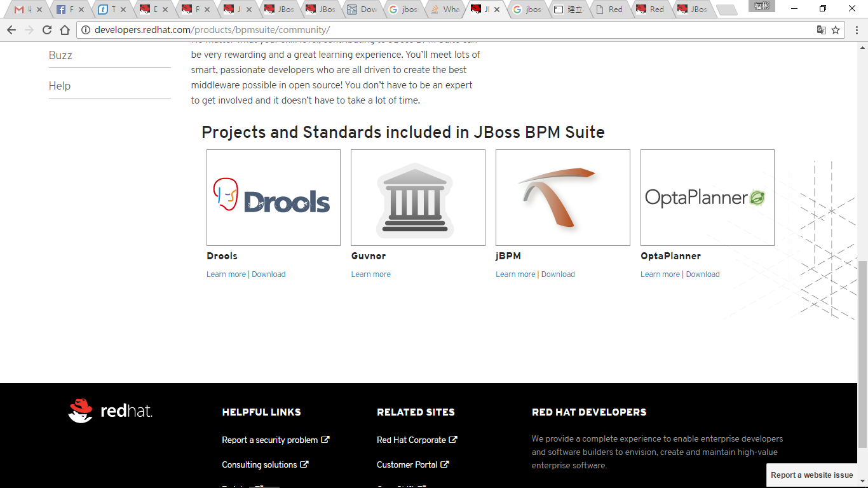Screen dimensions: 868x488
Task: Close the Facebook tab
Action: point(81,10)
